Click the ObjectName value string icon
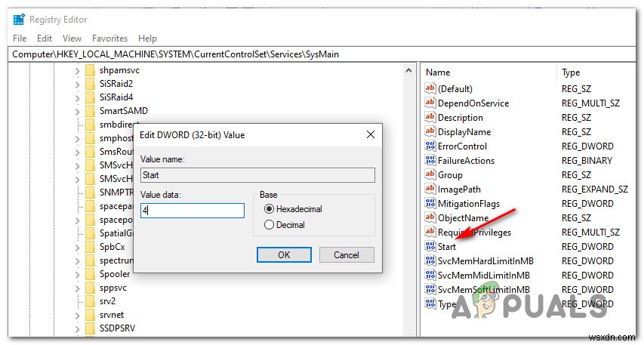 point(430,217)
